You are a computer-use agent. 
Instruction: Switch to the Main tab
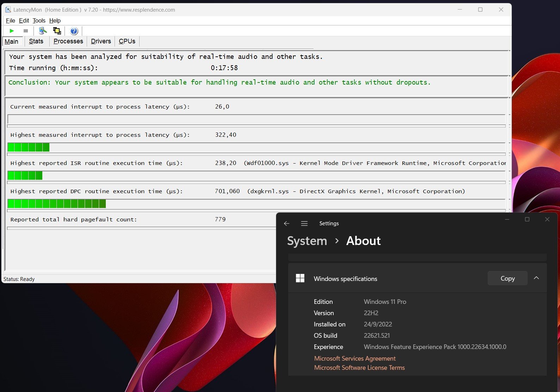click(12, 41)
